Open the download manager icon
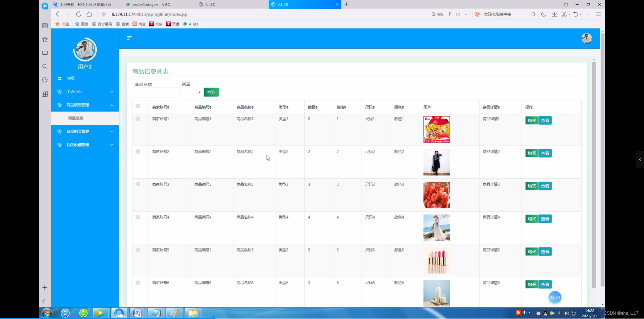The image size is (644, 319). (554, 14)
